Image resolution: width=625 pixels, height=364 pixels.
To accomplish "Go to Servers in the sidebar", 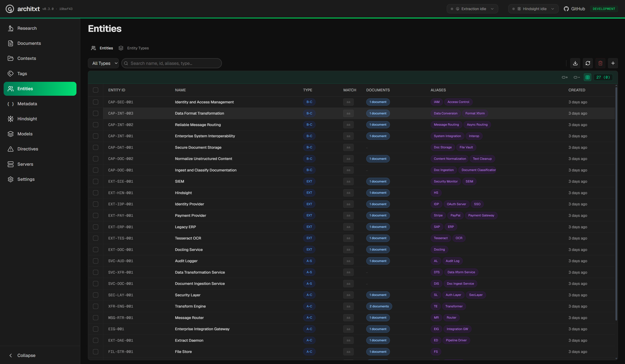I will pyautogui.click(x=40, y=164).
